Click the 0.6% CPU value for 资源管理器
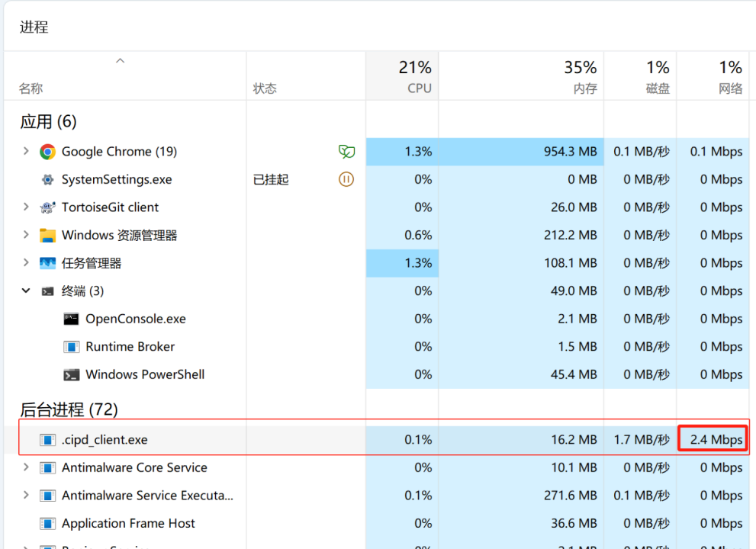 (418, 235)
